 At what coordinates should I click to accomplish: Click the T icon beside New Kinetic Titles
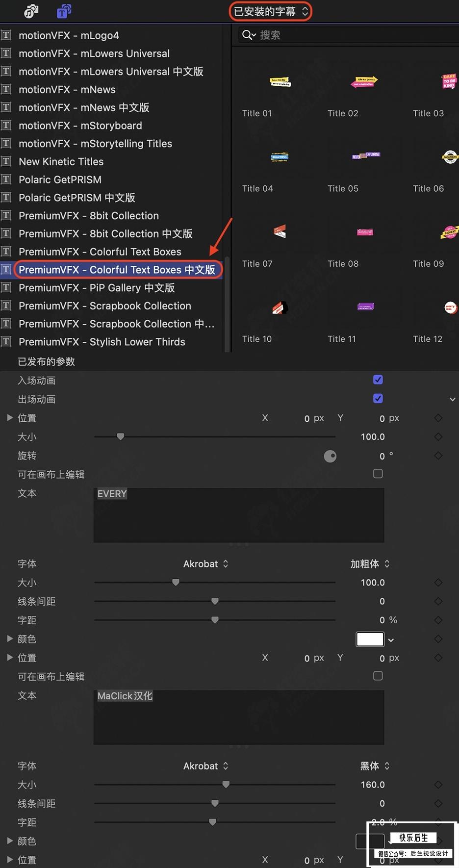pos(6,161)
